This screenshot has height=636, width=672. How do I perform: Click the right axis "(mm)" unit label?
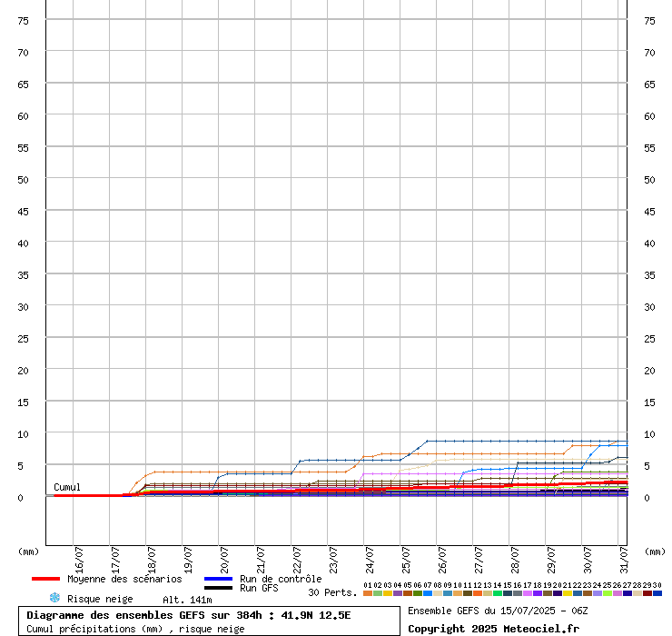click(656, 552)
